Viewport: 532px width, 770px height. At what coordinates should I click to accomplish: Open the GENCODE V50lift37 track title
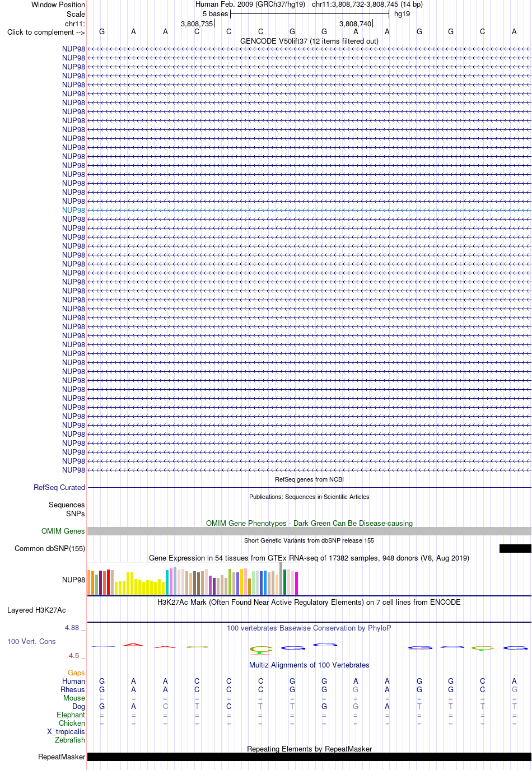click(309, 41)
